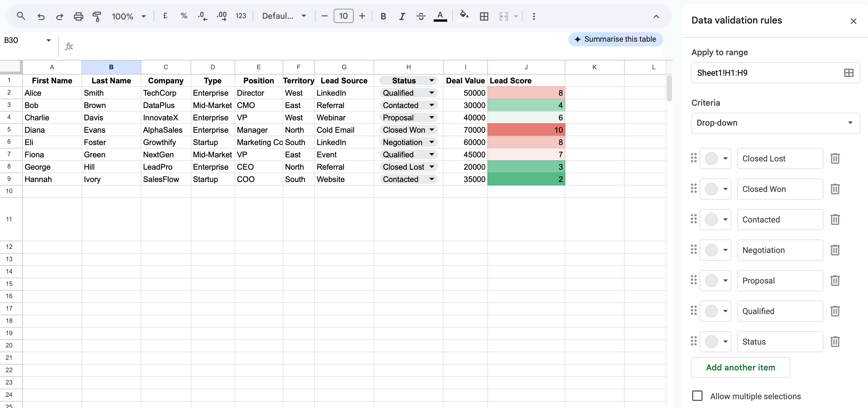Open the more toolbar options menu
Screen dimensions: 868x408
(x=533, y=16)
